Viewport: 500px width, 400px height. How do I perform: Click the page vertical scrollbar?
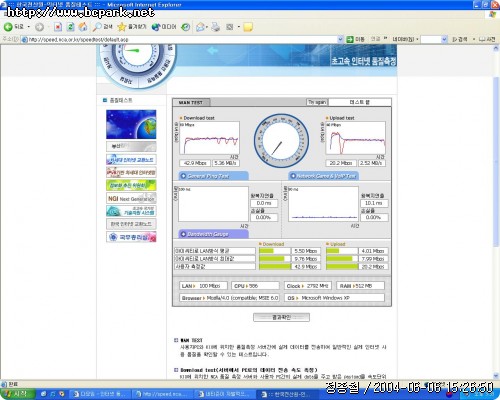(x=496, y=213)
